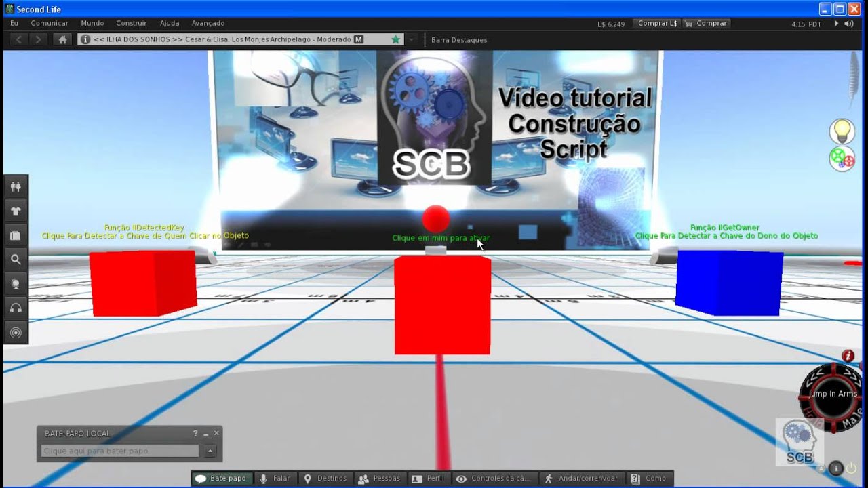Click the Comprar L$ button

click(x=657, y=23)
